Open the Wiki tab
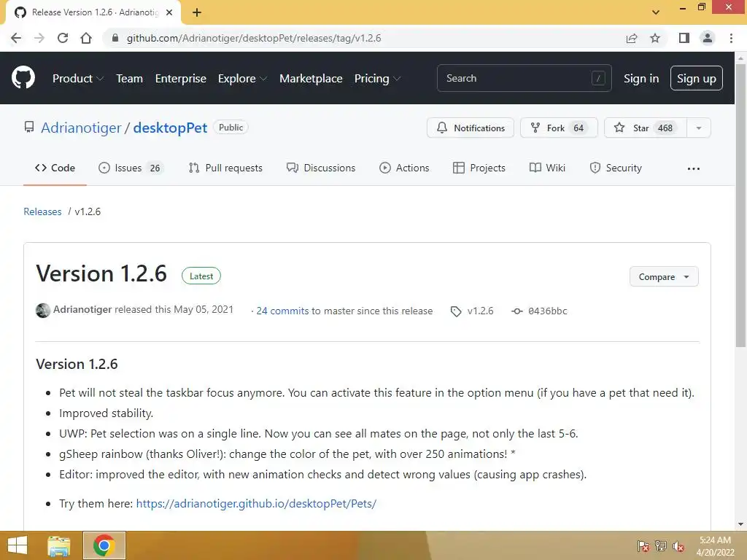Viewport: 747px width, 560px height. (547, 168)
